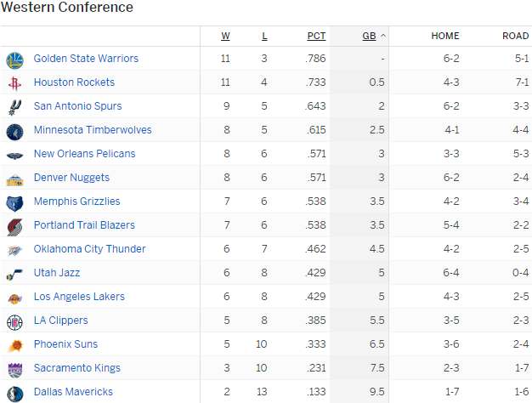Click the Dallas Mavericks logo icon
This screenshot has width=532, height=403.
(x=14, y=393)
